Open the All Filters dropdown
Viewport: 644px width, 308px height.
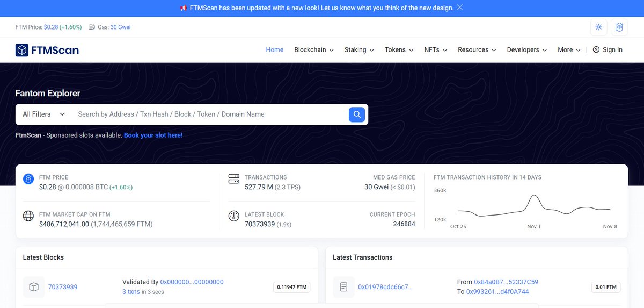pos(44,114)
